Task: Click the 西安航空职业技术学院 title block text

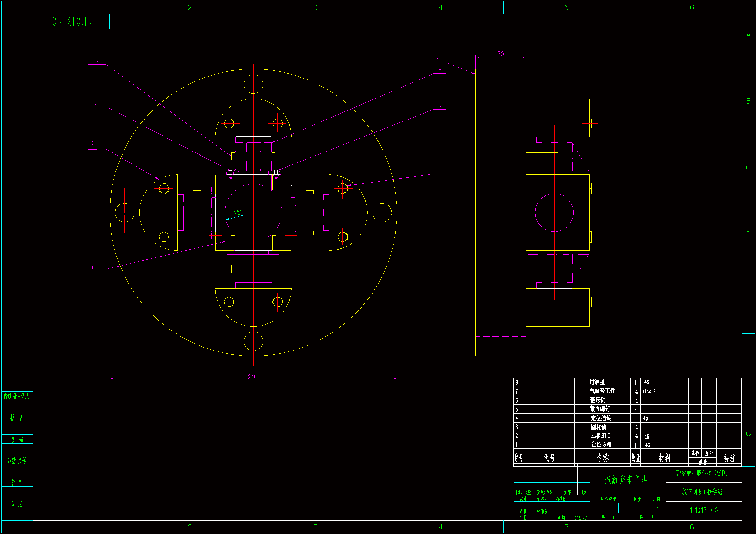Action: (x=701, y=473)
